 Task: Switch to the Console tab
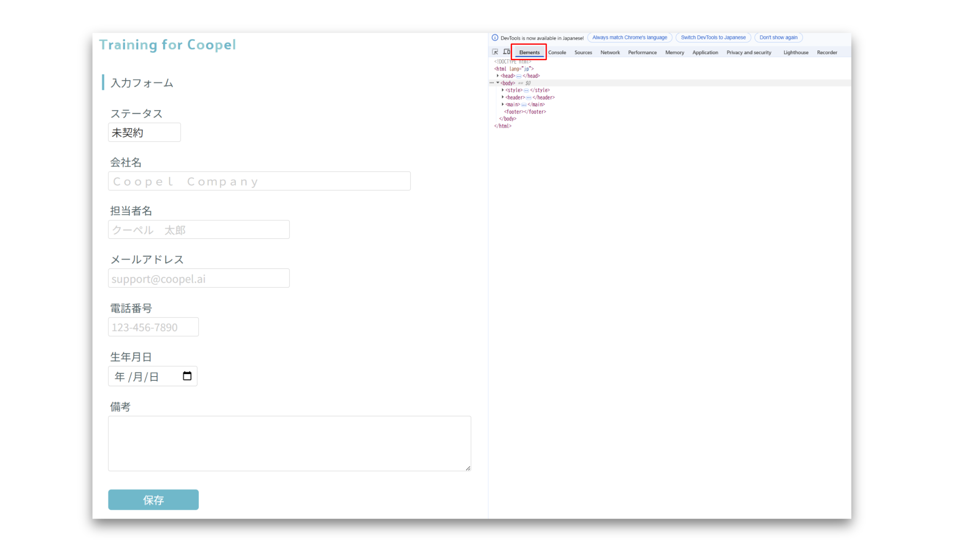[x=557, y=52]
